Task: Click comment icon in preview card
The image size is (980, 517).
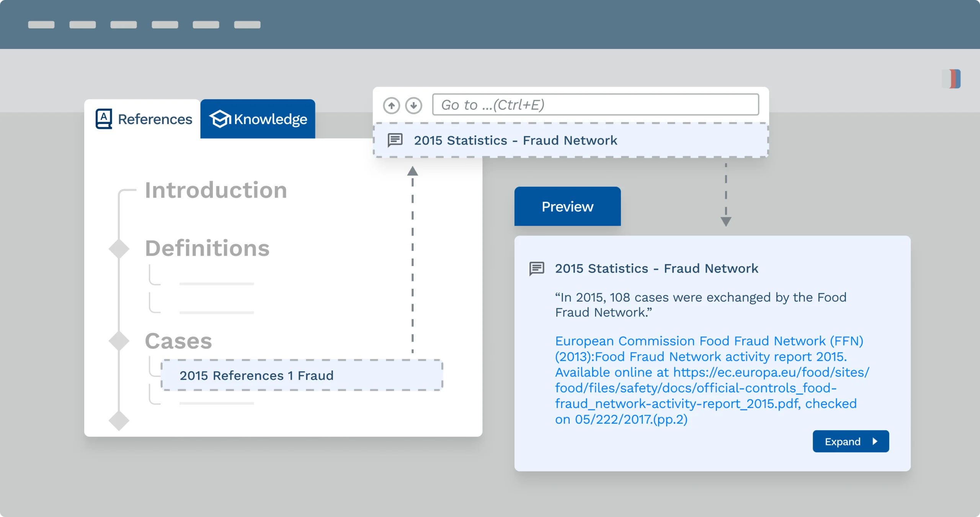Action: 537,269
